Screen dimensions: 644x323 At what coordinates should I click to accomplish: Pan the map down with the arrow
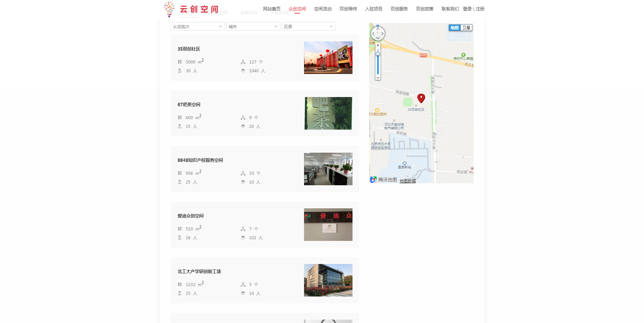[378, 38]
